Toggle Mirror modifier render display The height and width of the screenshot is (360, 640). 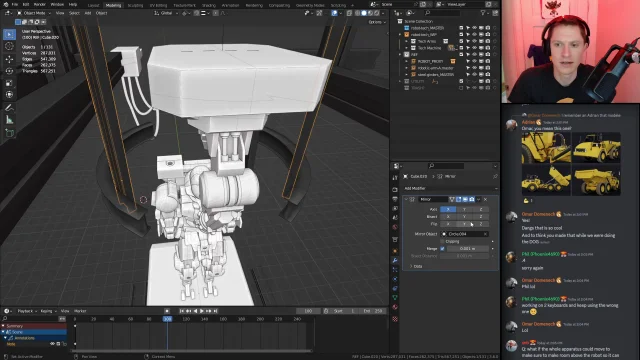(x=471, y=199)
